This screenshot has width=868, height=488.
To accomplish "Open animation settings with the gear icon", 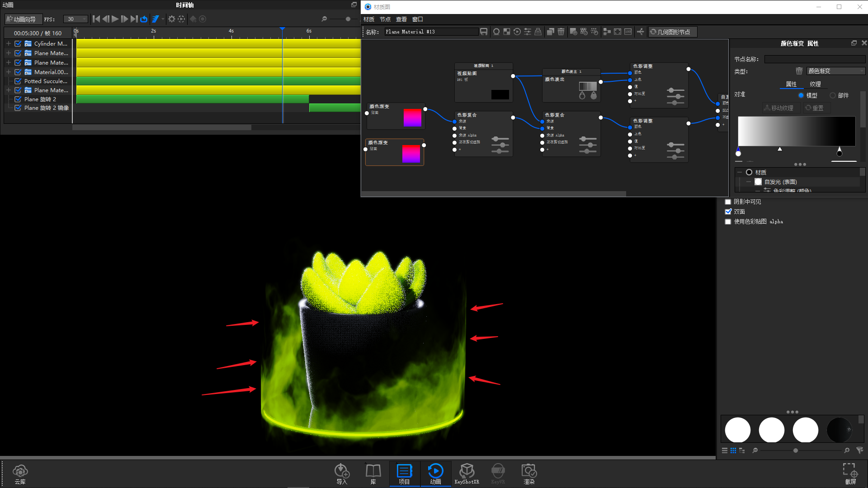I will [x=172, y=19].
